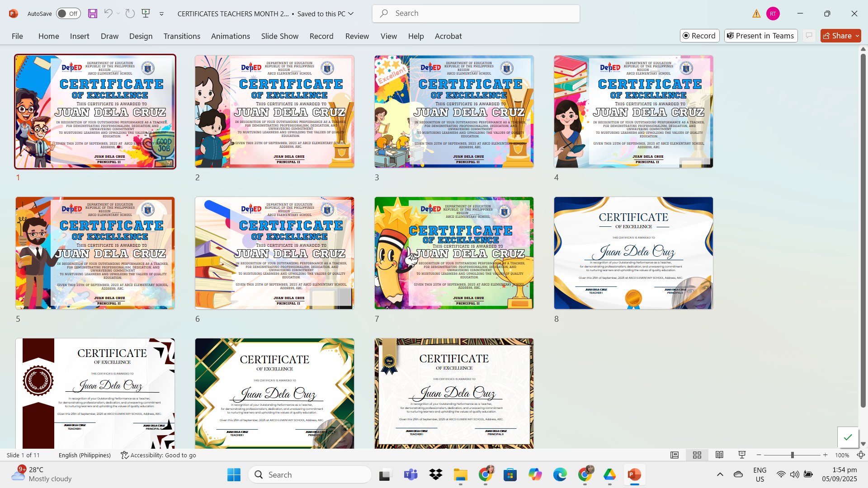
Task: Click the Redo icon in quick access toolbar
Action: [x=130, y=14]
